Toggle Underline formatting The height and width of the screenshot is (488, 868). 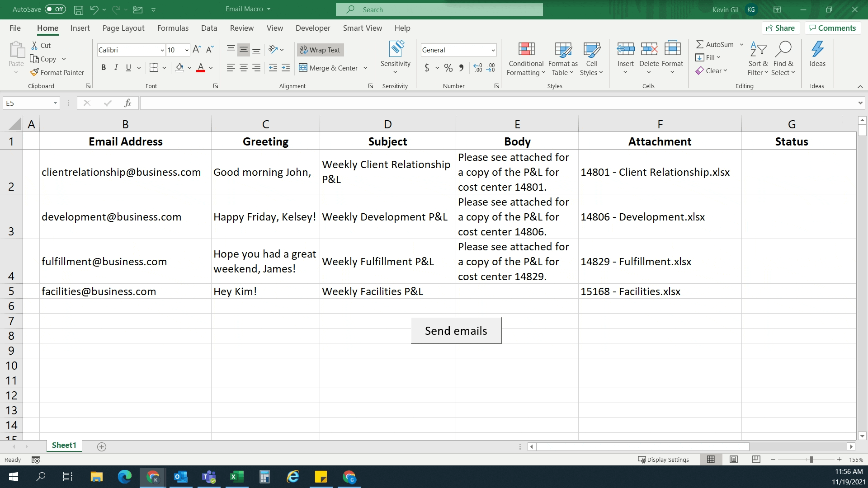point(128,68)
